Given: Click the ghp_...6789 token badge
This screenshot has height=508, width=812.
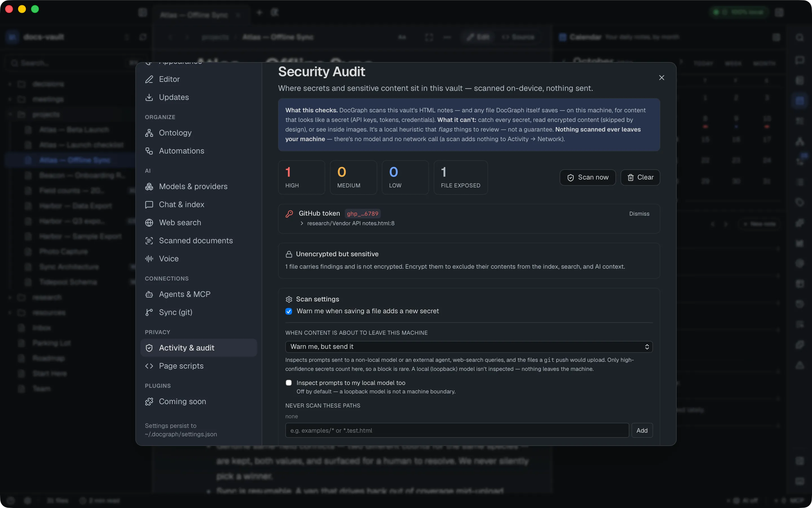Looking at the screenshot, I should [362, 214].
